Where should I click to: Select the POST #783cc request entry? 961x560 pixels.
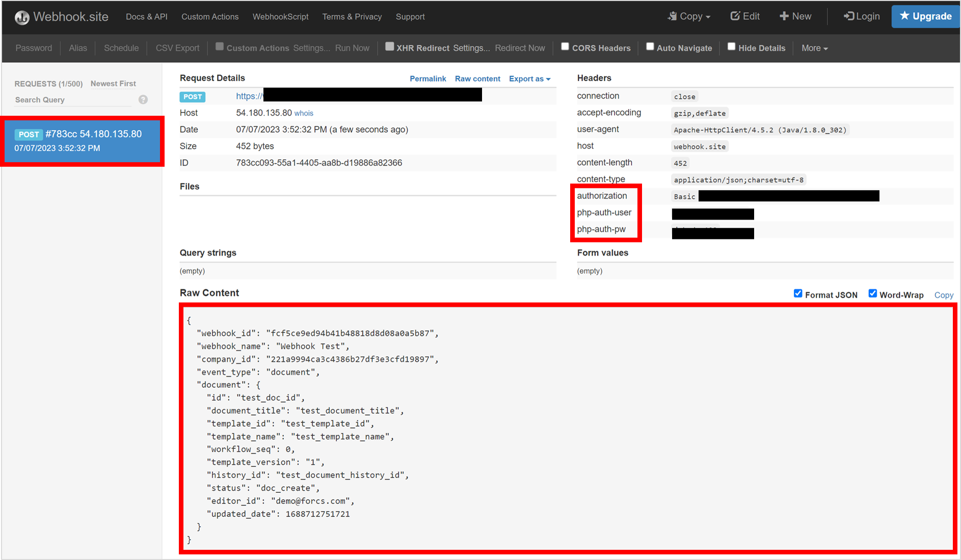[x=82, y=141]
